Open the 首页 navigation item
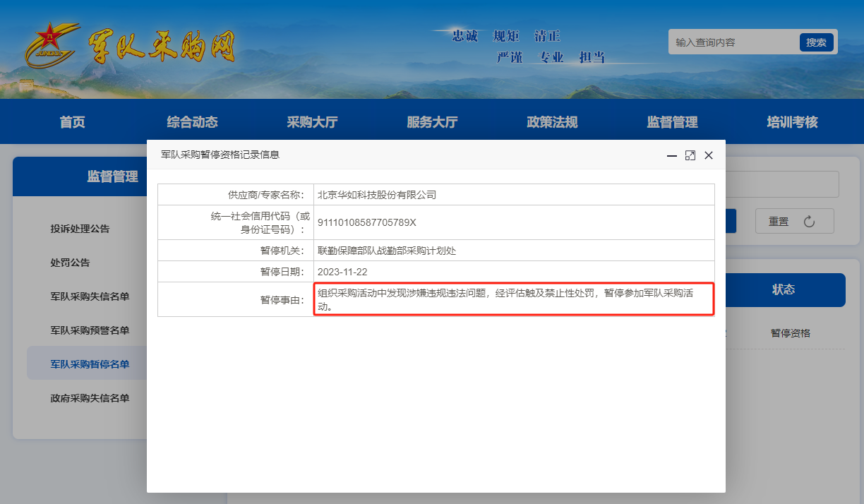Viewport: 864px width, 504px height. click(x=72, y=122)
